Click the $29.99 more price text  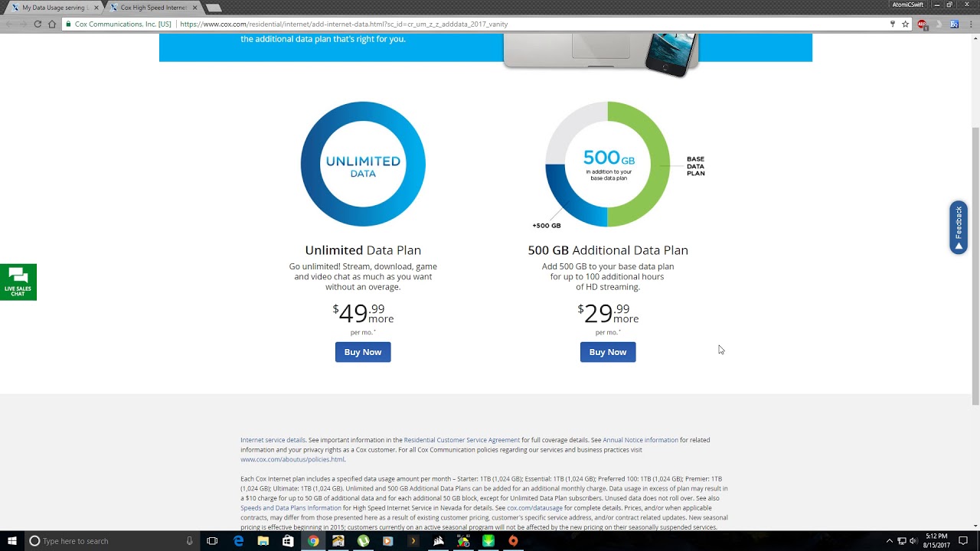(x=608, y=314)
